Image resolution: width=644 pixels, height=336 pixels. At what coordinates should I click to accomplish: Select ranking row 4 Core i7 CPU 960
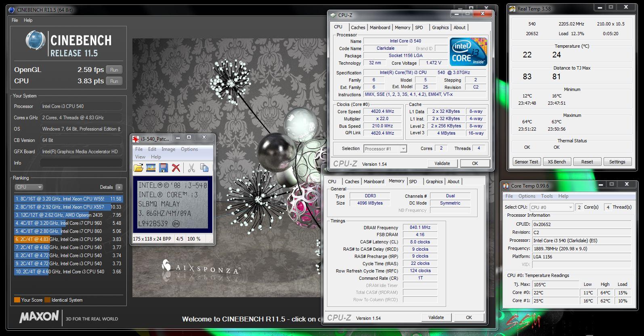click(68, 223)
